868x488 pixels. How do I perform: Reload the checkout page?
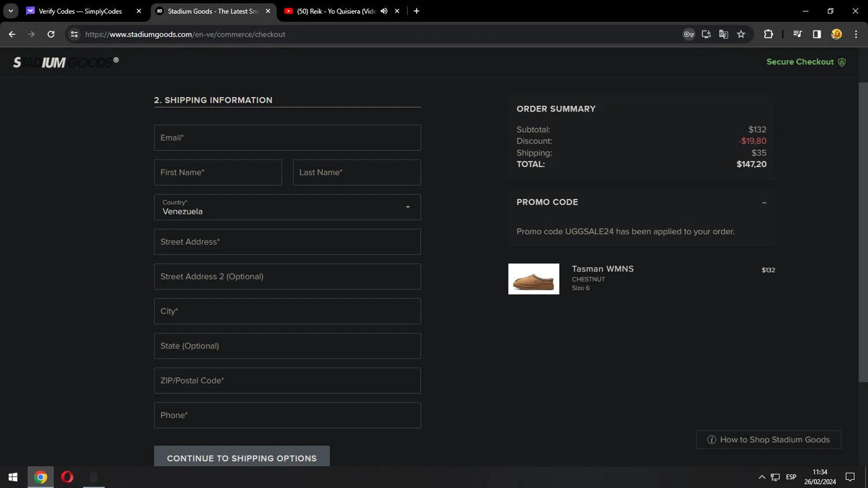point(51,34)
